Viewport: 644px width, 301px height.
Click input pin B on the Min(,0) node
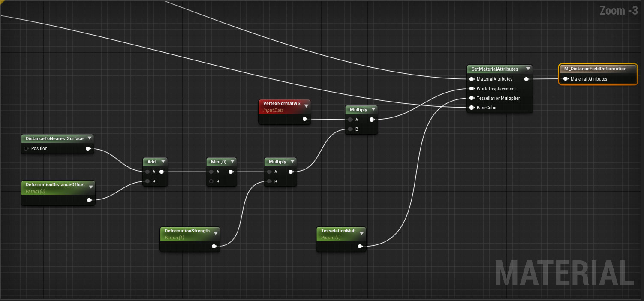pyautogui.click(x=211, y=181)
